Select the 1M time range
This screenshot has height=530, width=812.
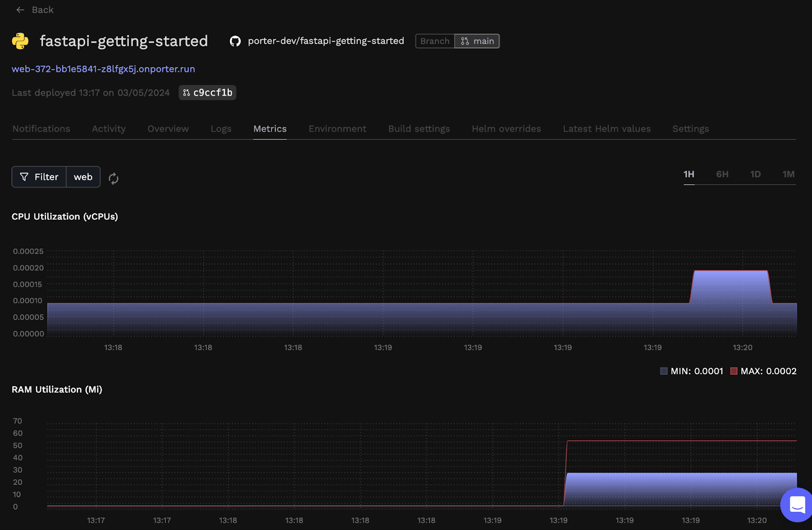point(788,174)
